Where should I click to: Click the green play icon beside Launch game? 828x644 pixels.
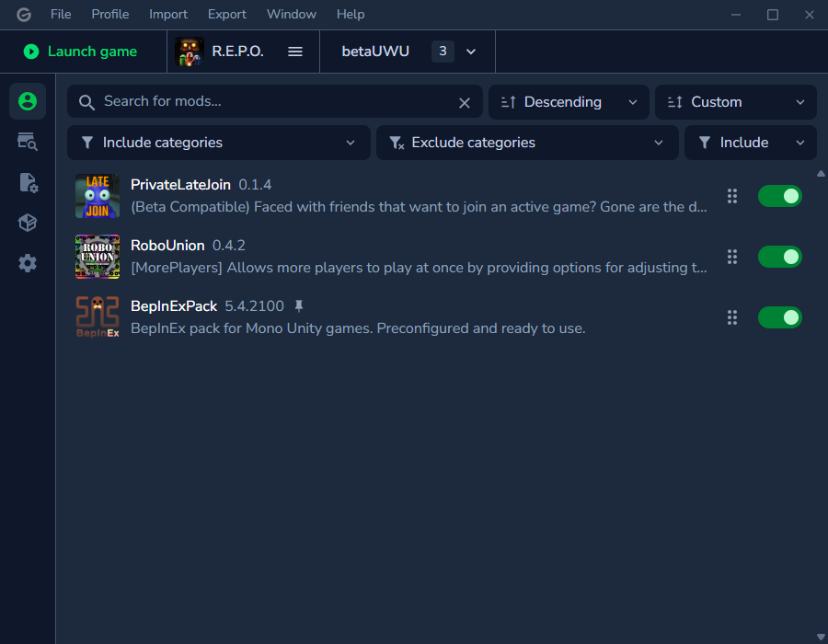click(x=31, y=52)
